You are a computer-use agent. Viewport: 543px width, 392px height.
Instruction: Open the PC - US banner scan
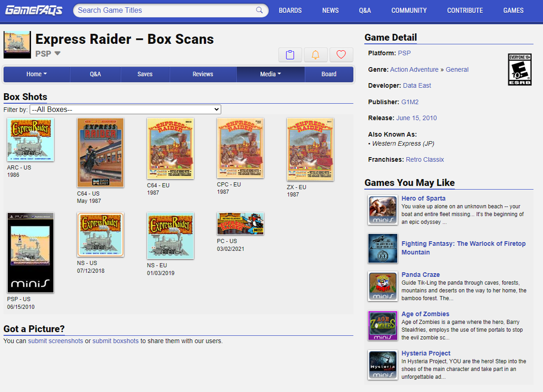click(x=240, y=223)
